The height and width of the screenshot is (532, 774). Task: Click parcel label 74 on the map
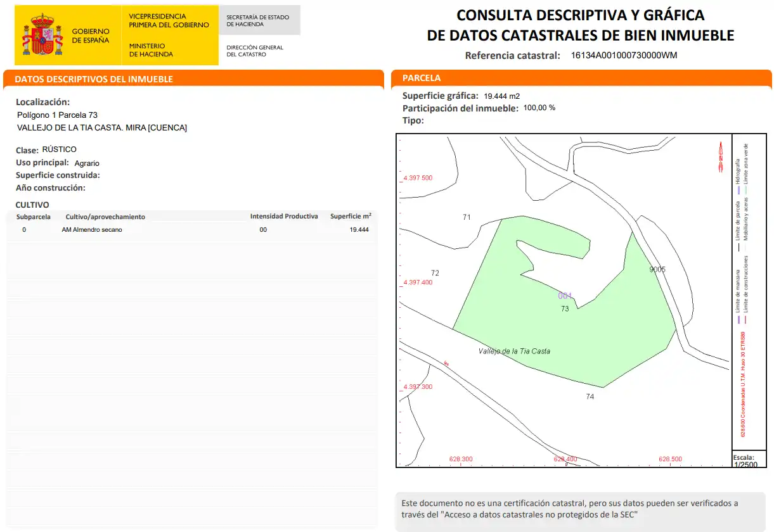pyautogui.click(x=590, y=396)
